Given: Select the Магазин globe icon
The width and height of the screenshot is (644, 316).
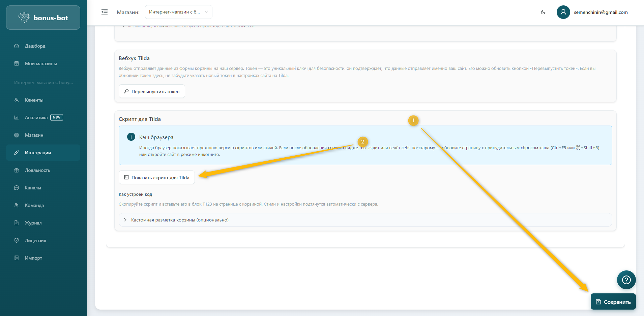Looking at the screenshot, I should click(17, 135).
